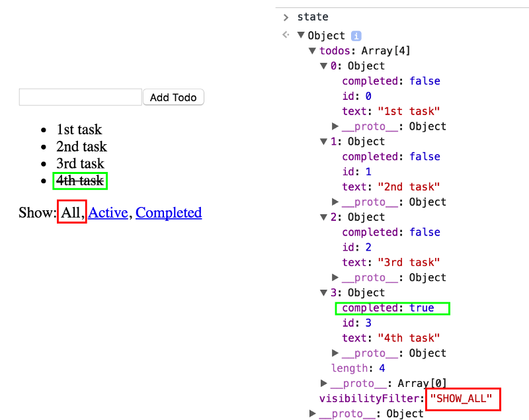The image size is (529, 420).
Task: Toggle completion of the 1st task item
Action: 79,130
